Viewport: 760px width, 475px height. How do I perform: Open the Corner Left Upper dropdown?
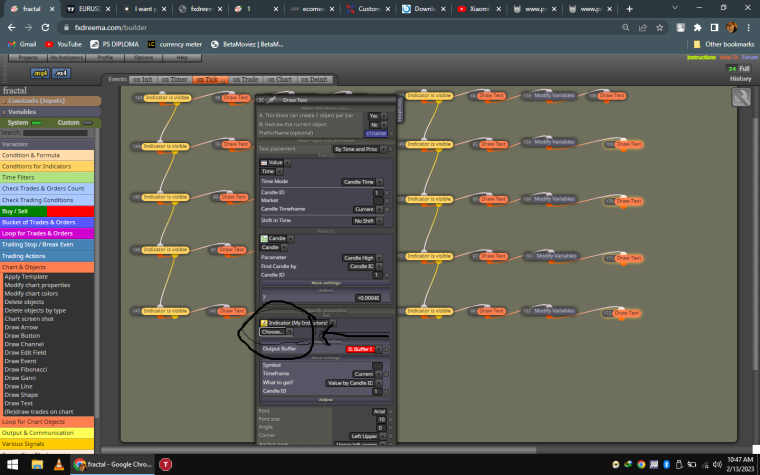click(367, 436)
